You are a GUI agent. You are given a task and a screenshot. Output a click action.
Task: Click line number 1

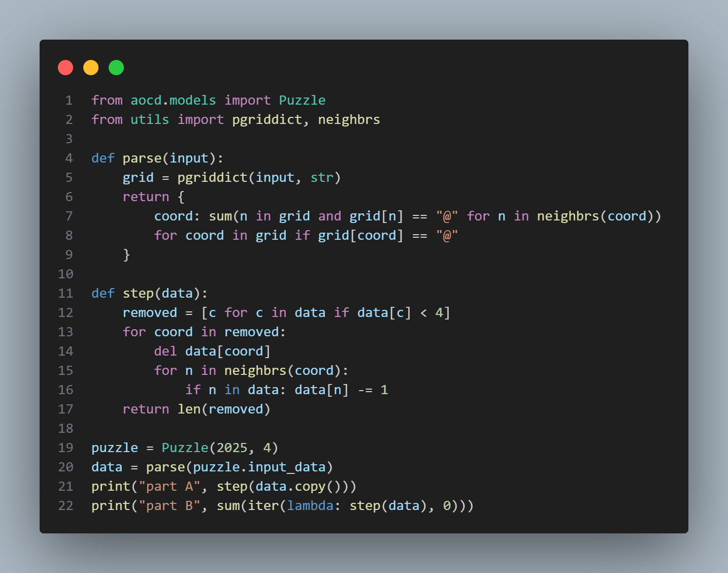[x=69, y=101]
